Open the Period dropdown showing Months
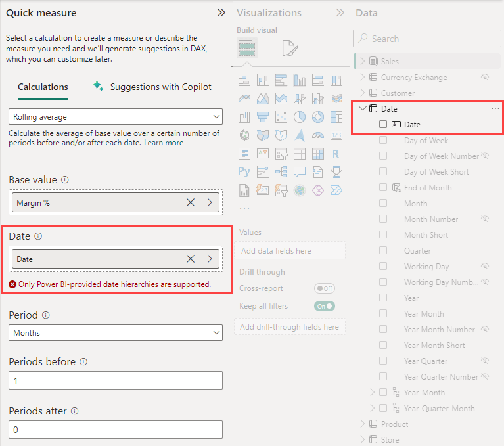 click(116, 332)
